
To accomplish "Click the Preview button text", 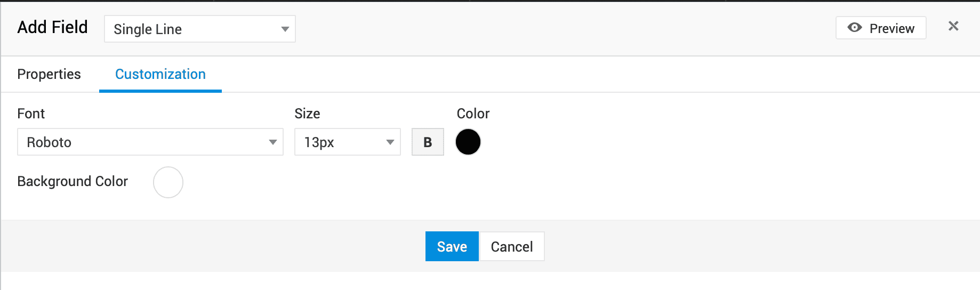I will click(x=891, y=28).
